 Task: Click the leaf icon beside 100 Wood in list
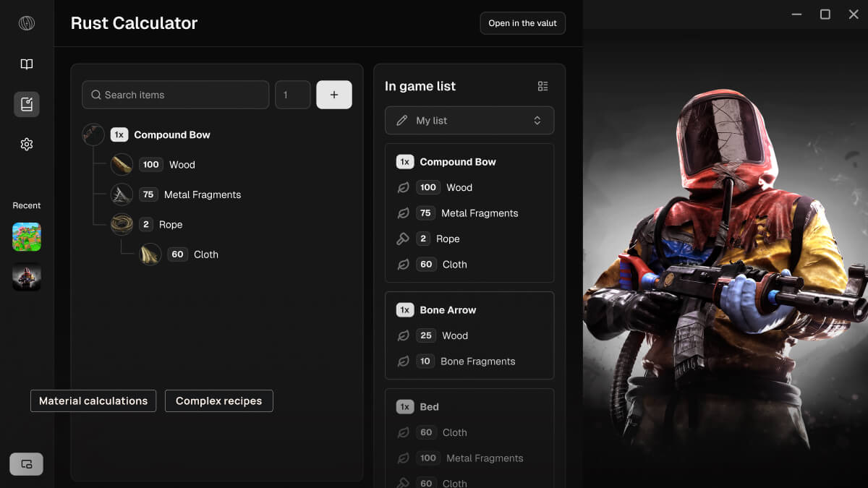tap(404, 187)
